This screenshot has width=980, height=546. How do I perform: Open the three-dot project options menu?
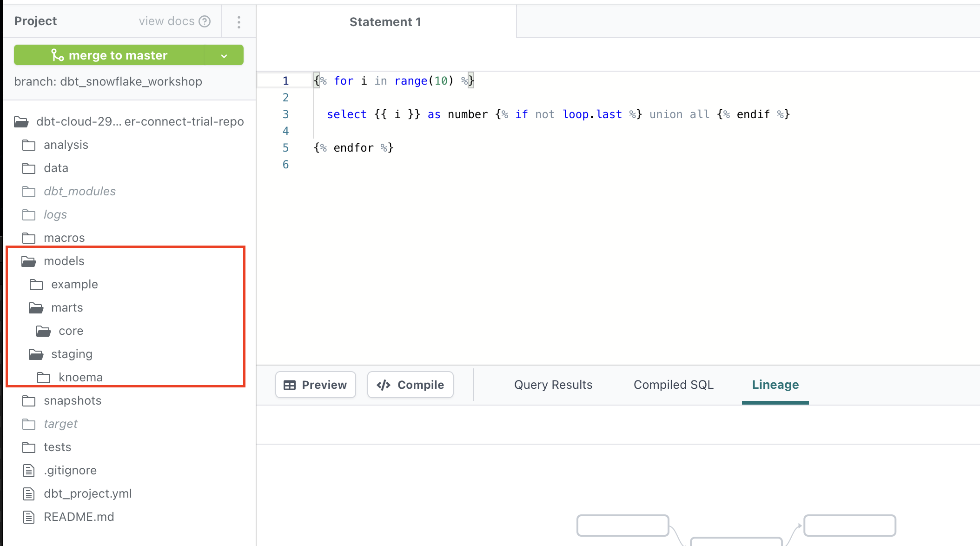click(238, 22)
